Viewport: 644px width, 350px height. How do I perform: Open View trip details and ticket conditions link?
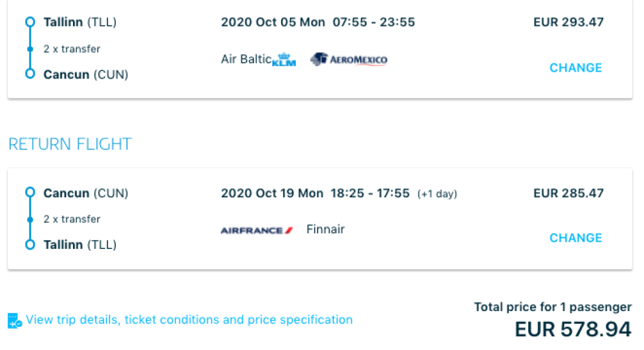pos(189,320)
